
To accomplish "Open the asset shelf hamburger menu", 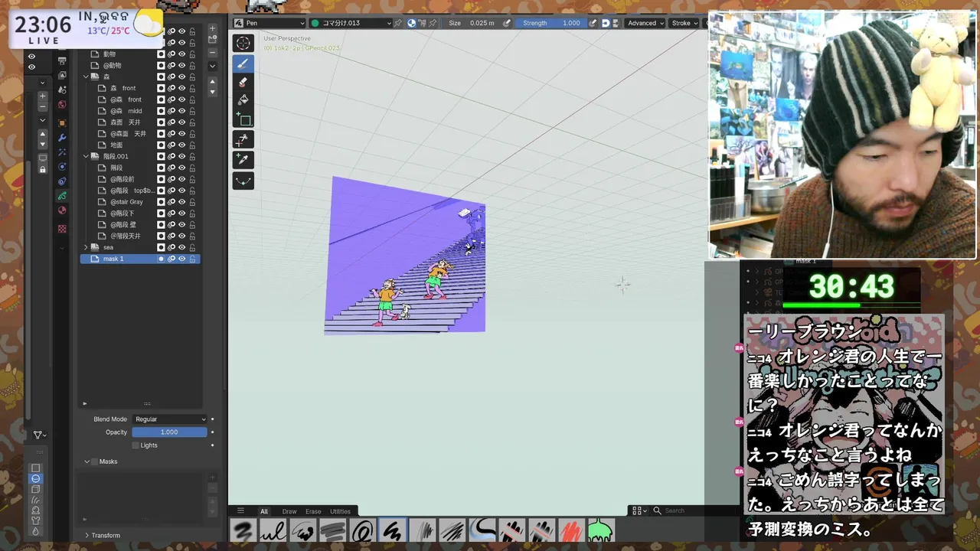I will (x=240, y=510).
